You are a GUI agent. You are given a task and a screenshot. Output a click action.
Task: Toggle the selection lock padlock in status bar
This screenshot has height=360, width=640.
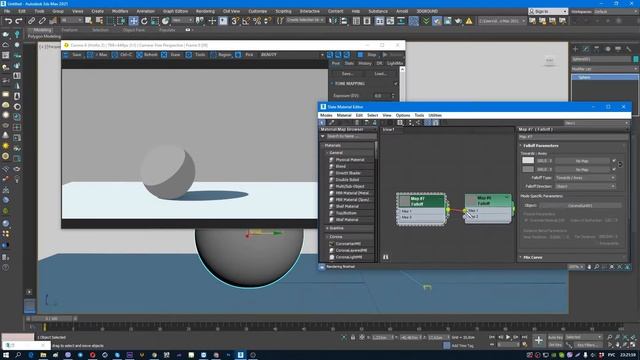(353, 338)
